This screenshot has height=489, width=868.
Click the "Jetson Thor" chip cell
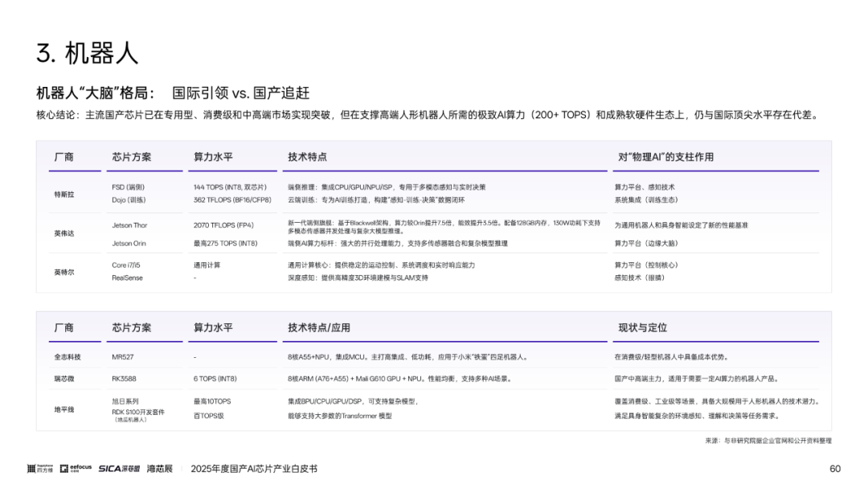129,225
